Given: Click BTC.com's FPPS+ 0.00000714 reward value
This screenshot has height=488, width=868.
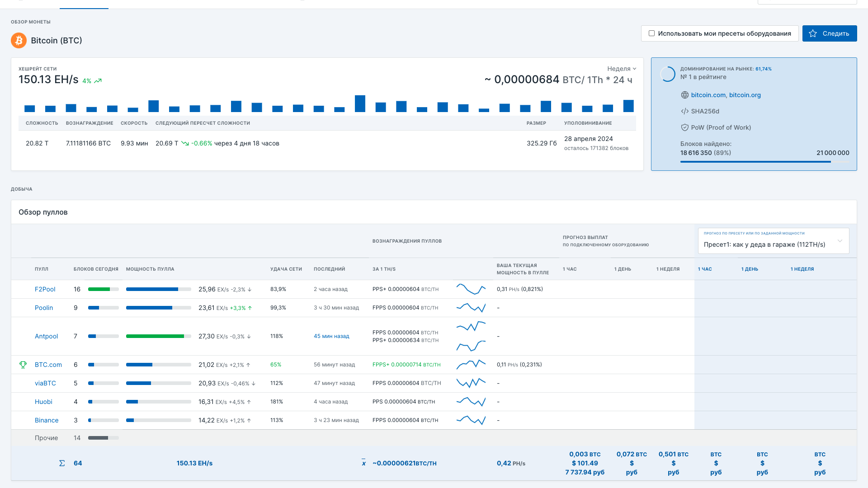Looking at the screenshot, I should click(406, 365).
